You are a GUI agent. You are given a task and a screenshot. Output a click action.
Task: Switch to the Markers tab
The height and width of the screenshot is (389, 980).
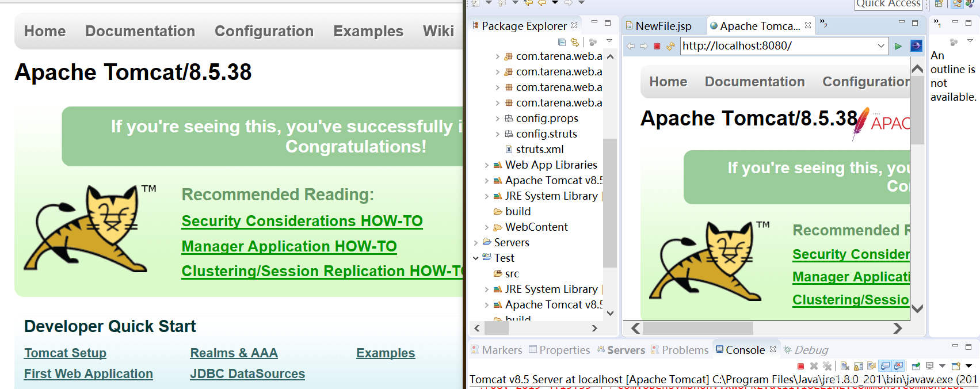click(496, 350)
